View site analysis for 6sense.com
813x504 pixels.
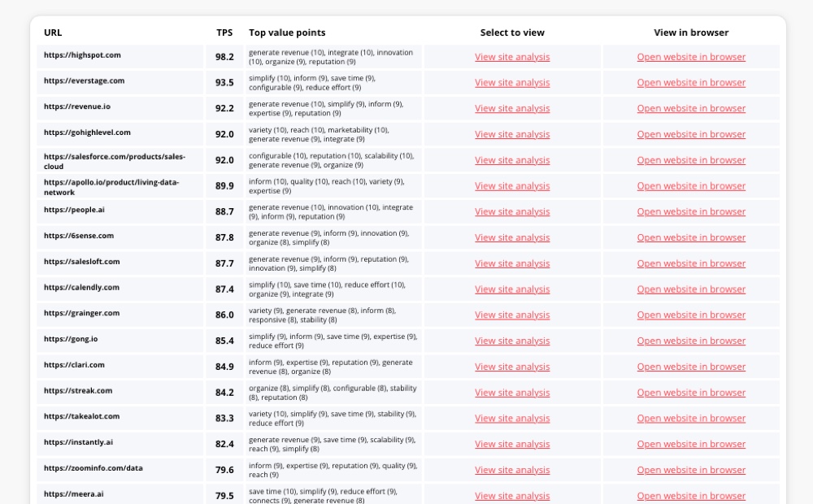coord(512,238)
